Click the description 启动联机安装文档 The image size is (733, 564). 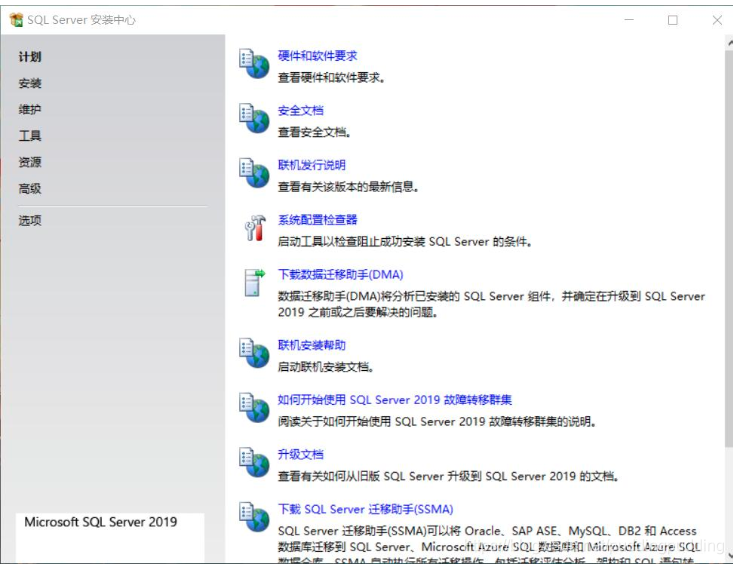tap(325, 367)
